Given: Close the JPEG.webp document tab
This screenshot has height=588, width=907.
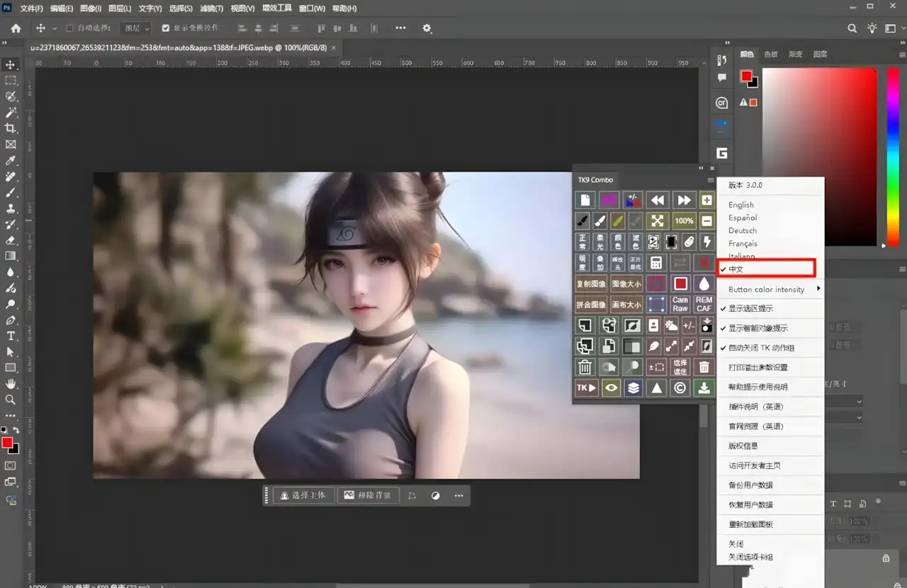Looking at the screenshot, I should coord(334,48).
